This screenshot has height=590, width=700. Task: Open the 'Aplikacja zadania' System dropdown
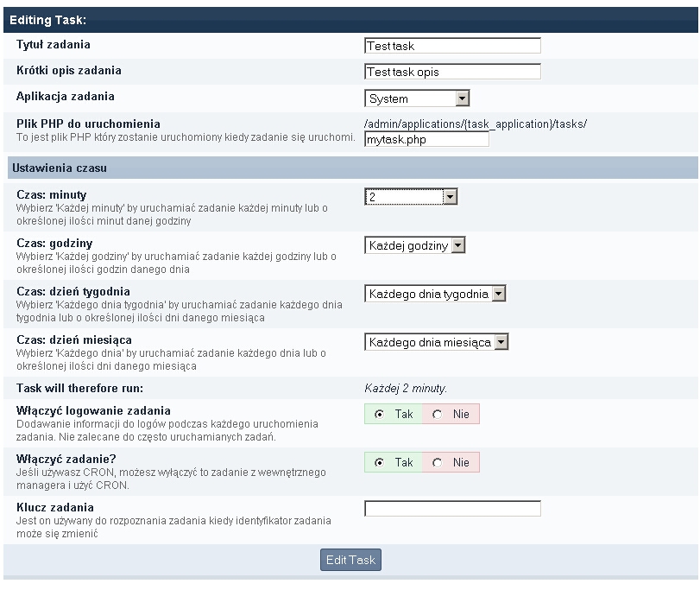click(417, 98)
